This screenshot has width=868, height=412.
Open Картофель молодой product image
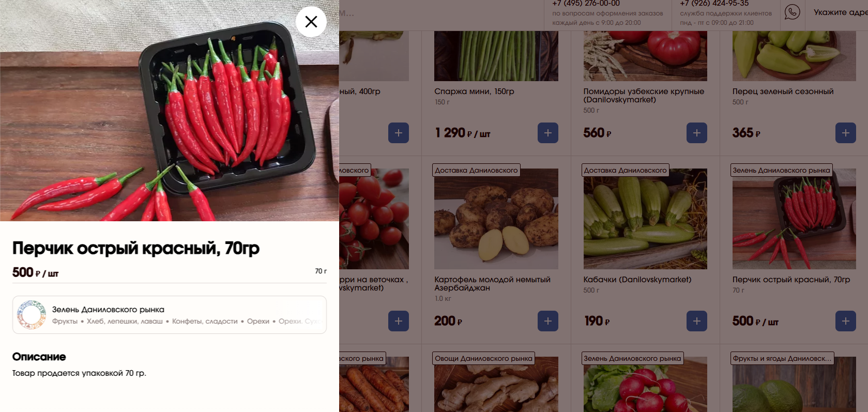(496, 219)
